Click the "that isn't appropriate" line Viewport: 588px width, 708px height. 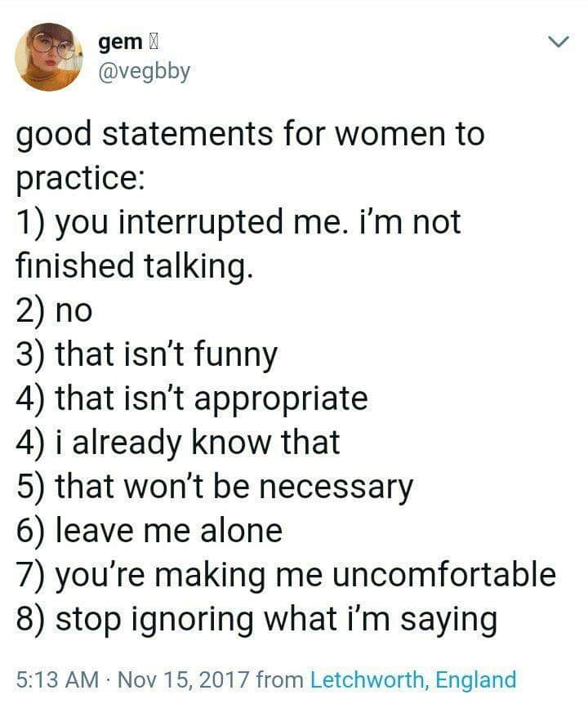click(x=192, y=399)
